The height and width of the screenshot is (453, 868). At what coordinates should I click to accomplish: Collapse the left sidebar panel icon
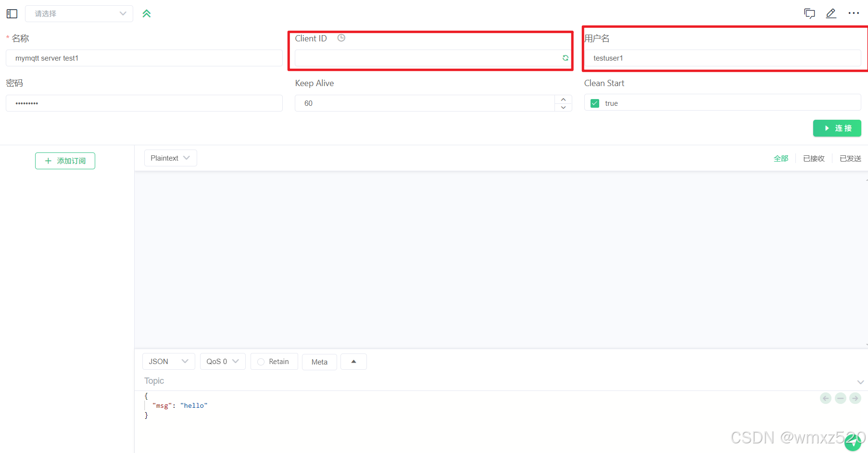pos(12,13)
